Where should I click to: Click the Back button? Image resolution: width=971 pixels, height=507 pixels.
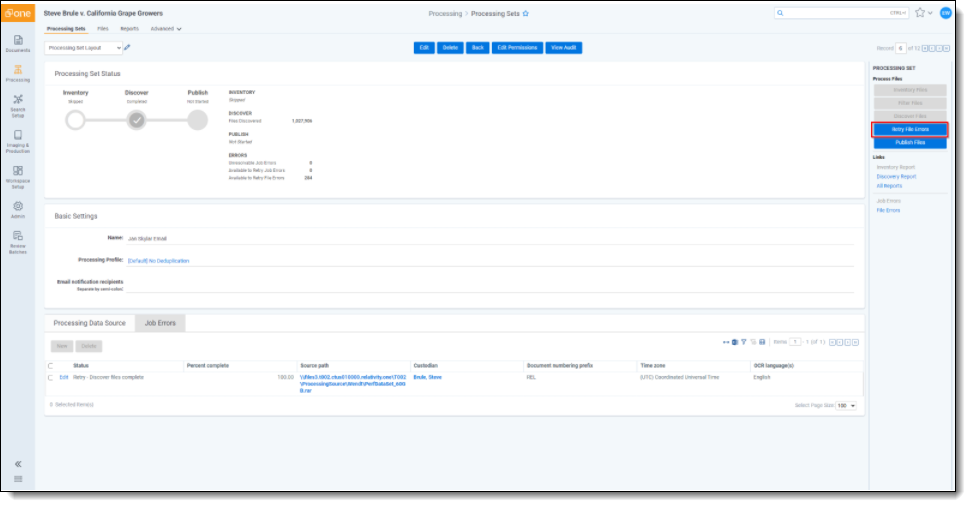pos(477,48)
